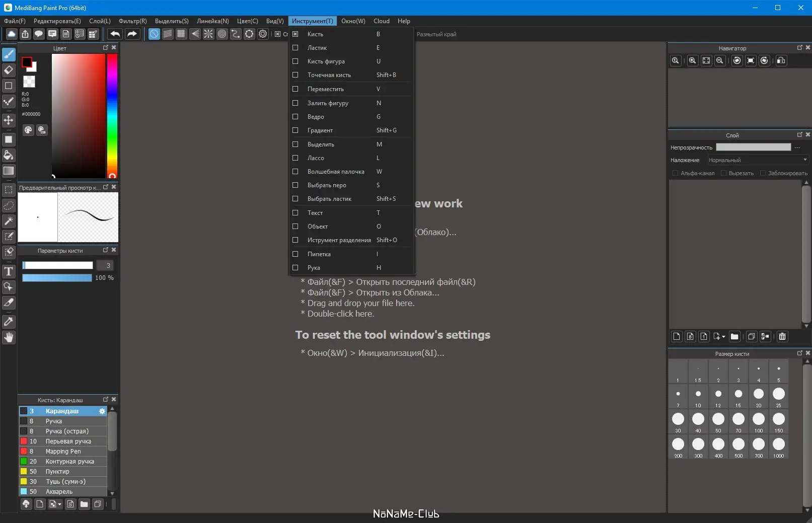Open the color palette icon in Color panel
Screen dimensions: 812x523
pyautogui.click(x=28, y=130)
